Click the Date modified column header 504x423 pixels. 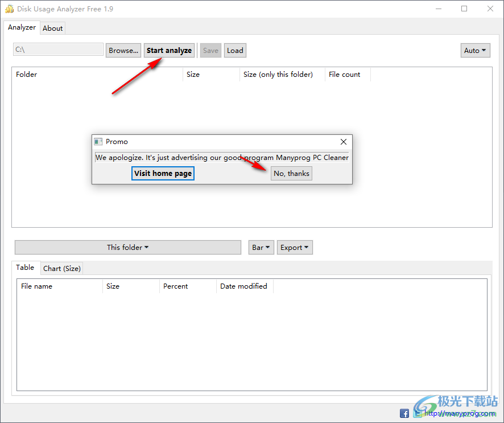(245, 286)
